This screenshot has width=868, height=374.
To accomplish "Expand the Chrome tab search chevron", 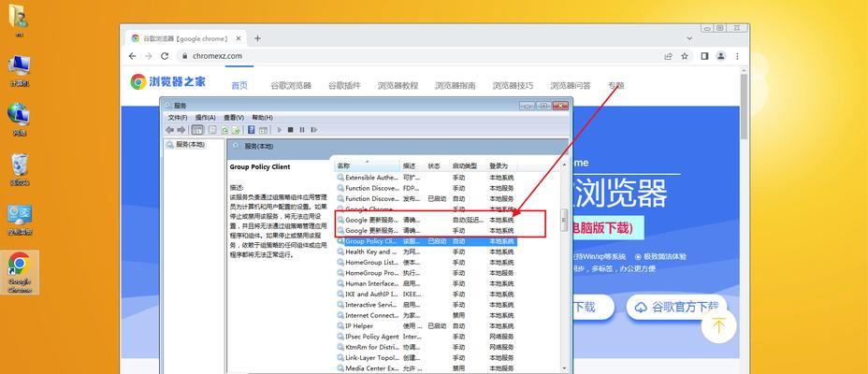I will coord(689,38).
